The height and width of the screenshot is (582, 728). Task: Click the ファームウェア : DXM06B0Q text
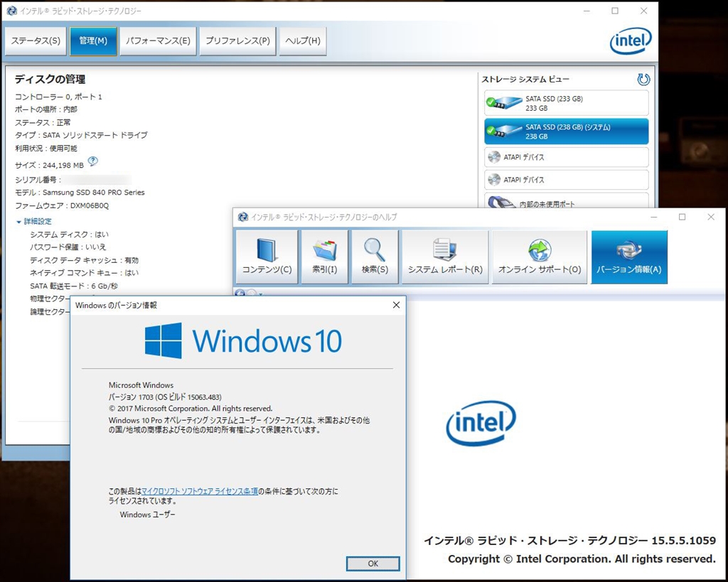pos(62,205)
